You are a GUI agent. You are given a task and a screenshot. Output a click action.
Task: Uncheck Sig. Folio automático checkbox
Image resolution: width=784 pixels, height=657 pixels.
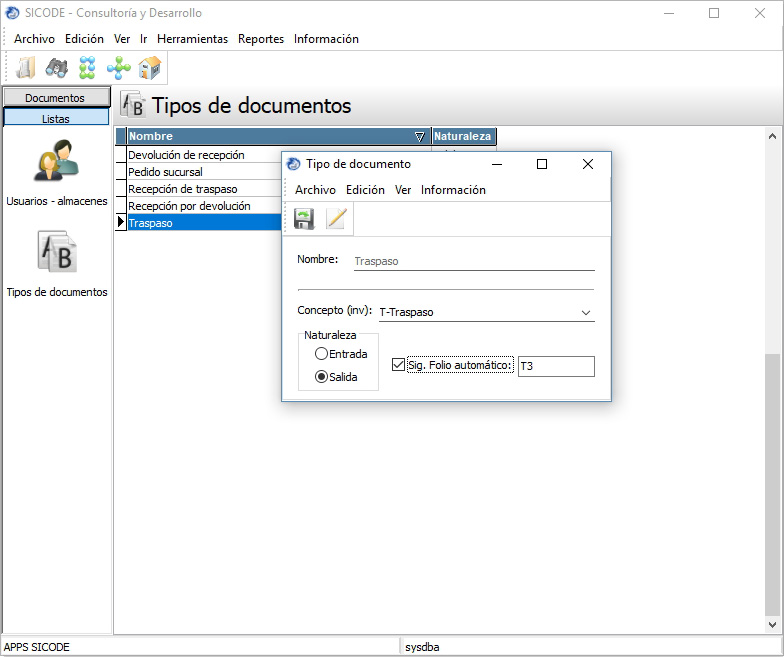[x=399, y=366]
